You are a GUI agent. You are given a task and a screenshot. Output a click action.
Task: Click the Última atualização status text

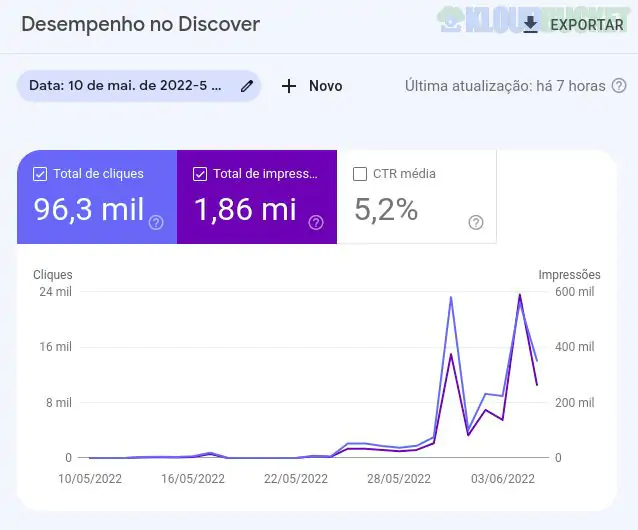click(x=505, y=86)
